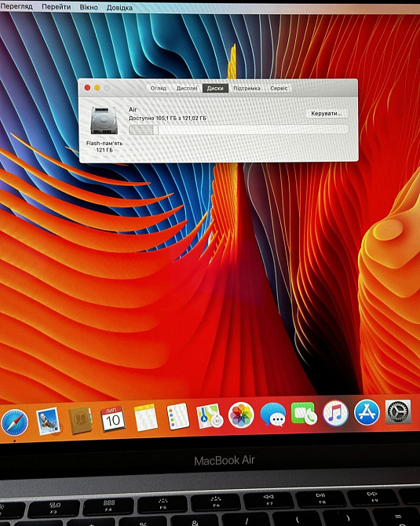Viewport: 420px width, 526px height.
Task: Switch to the Огляд tab
Action: [159, 88]
